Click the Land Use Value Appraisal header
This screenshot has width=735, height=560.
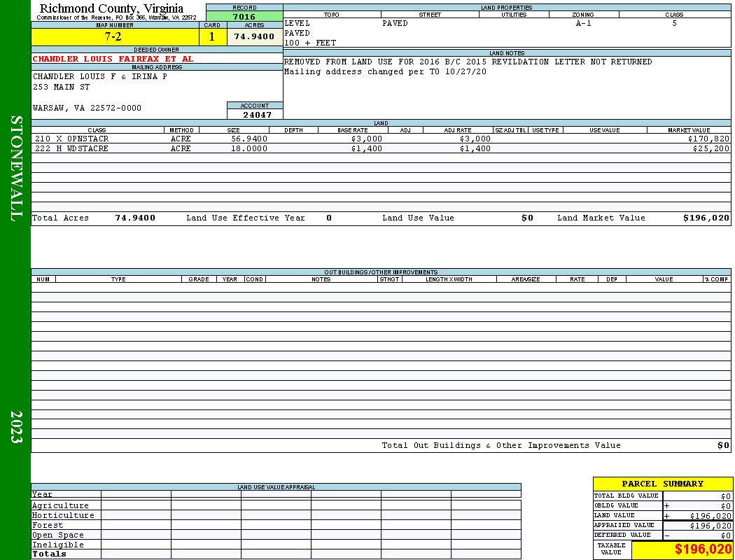pyautogui.click(x=276, y=487)
